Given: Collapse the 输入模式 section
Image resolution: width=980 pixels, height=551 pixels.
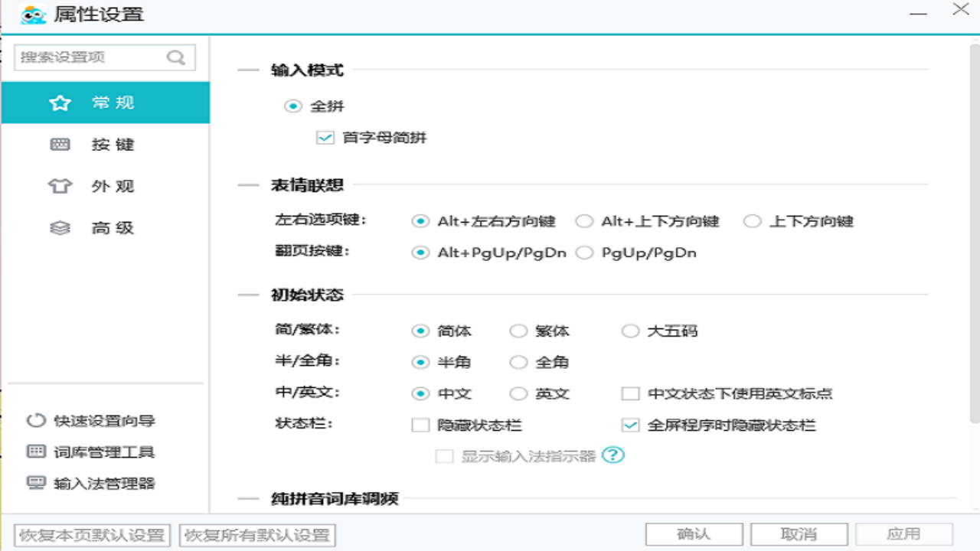Looking at the screenshot, I should point(248,70).
